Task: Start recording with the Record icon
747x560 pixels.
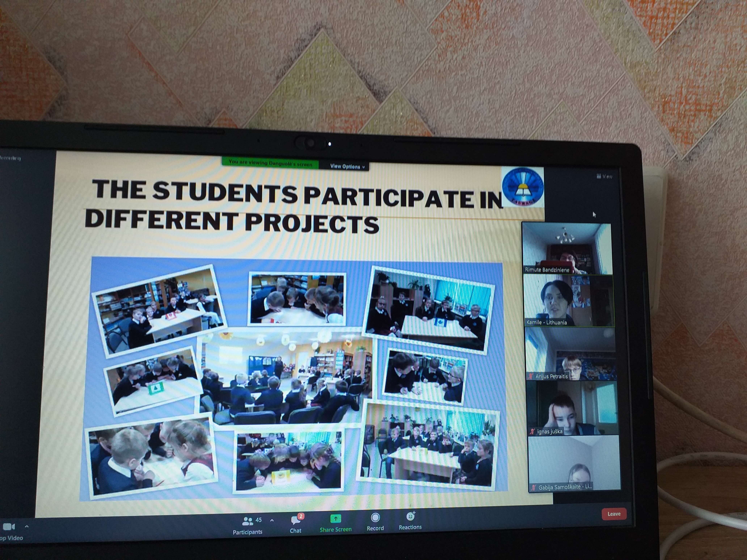Action: pos(375,517)
